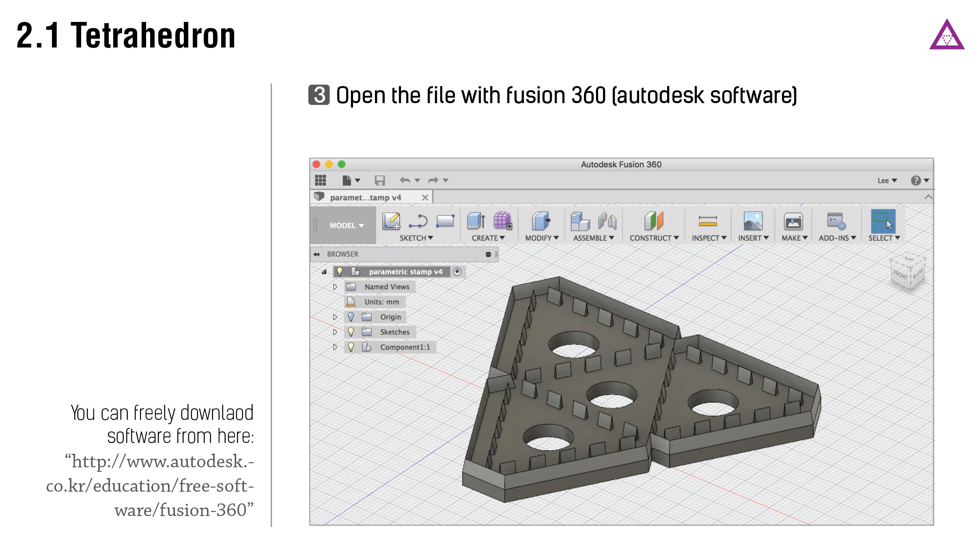Select the Extrude tool icon
980x542 pixels.
coord(476,221)
